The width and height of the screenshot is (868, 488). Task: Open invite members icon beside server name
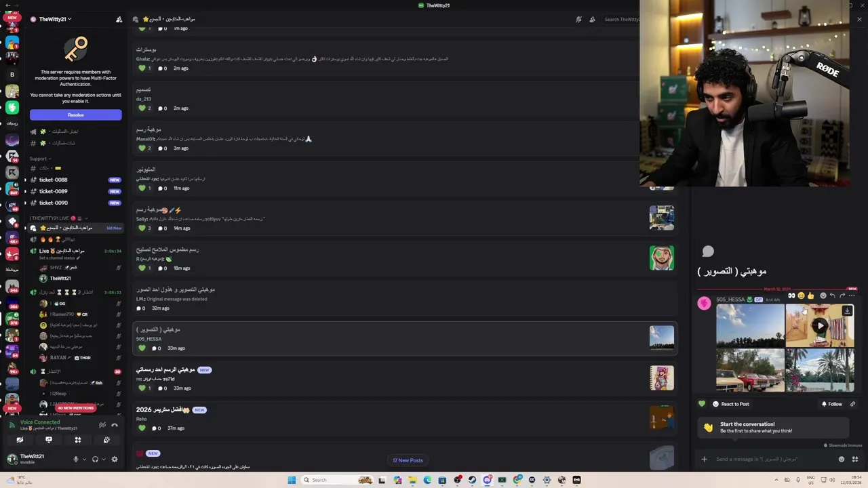coord(119,19)
